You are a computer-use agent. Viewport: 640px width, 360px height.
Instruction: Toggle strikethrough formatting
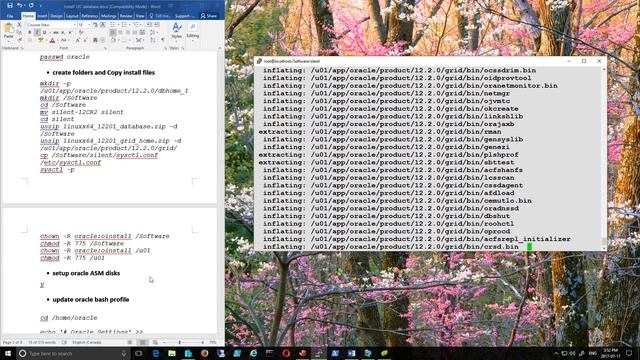pos(56,33)
